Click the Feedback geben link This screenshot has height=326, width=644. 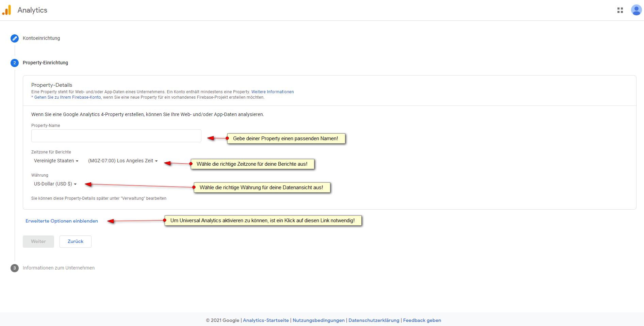pyautogui.click(x=422, y=320)
